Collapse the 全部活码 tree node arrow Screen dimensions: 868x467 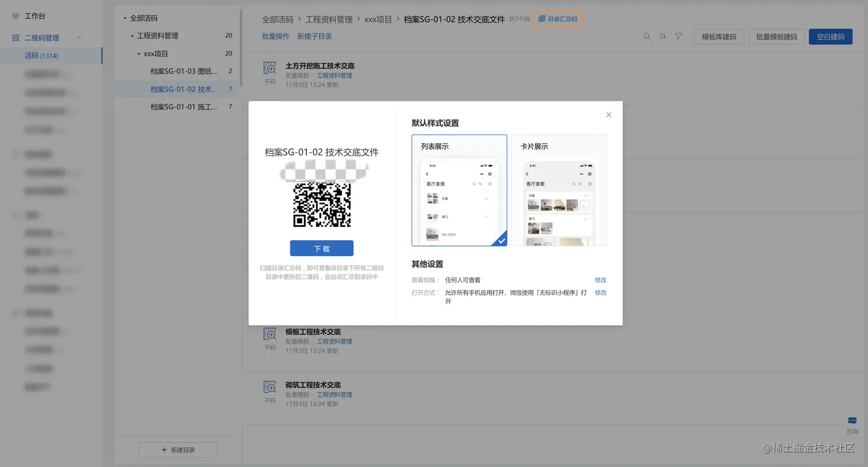pyautogui.click(x=125, y=18)
